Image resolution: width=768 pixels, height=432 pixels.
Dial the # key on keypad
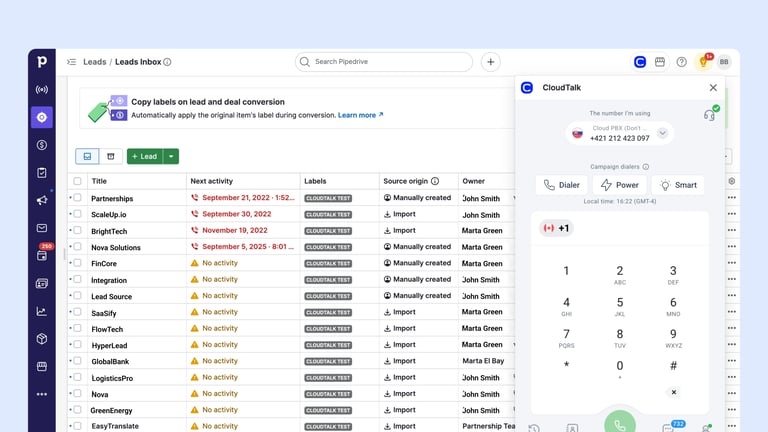pos(673,366)
